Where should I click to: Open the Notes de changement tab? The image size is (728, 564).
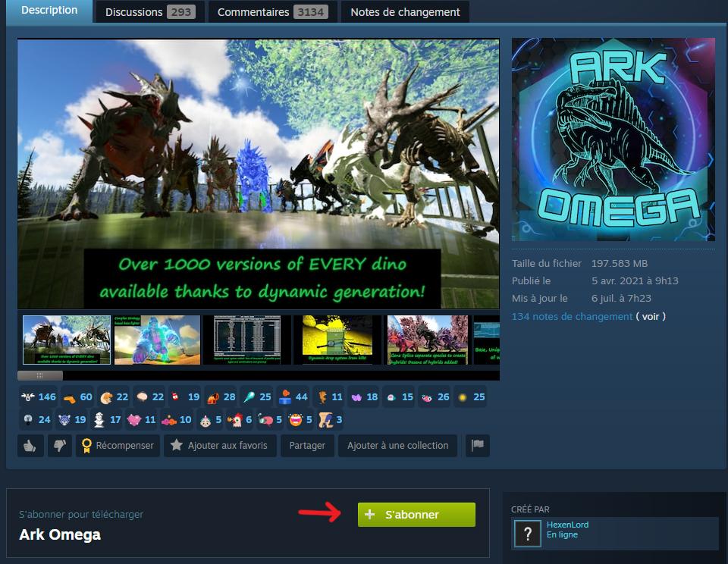(405, 12)
